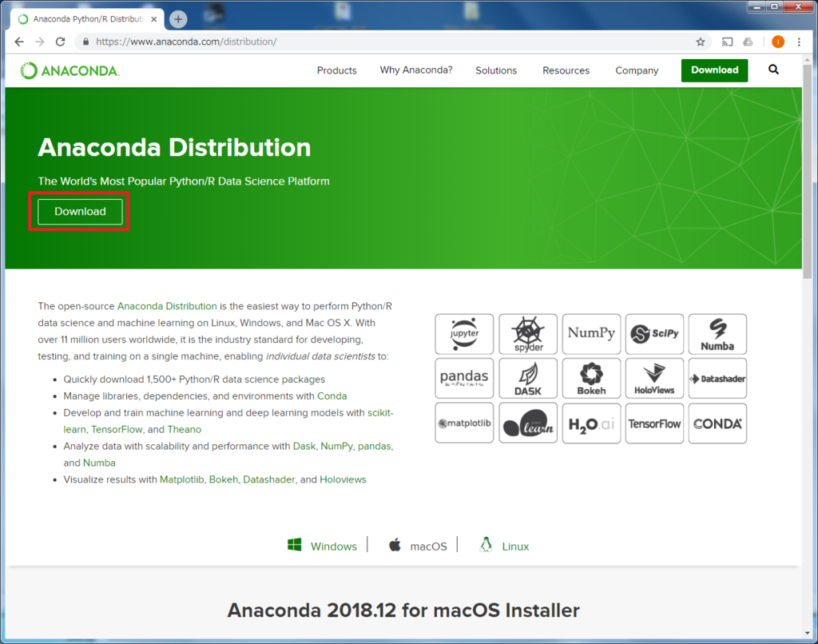Screen dimensions: 818x644
Task: Follow the Numba text link in list
Action: click(99, 463)
